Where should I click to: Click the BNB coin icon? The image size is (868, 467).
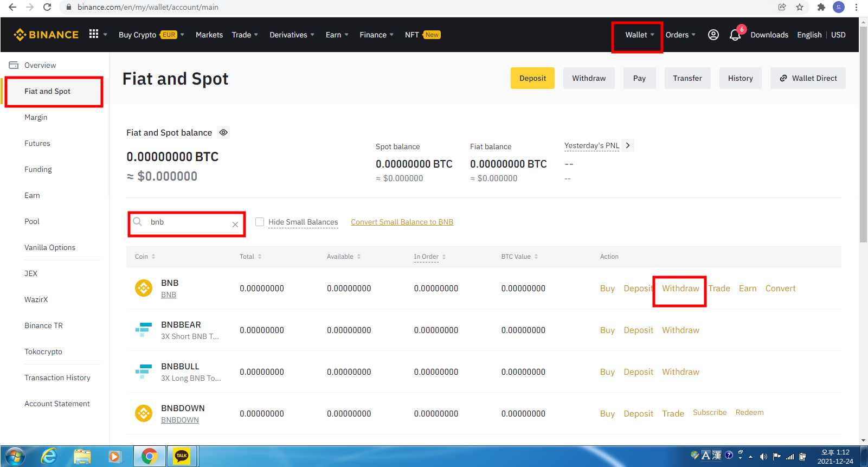point(144,288)
